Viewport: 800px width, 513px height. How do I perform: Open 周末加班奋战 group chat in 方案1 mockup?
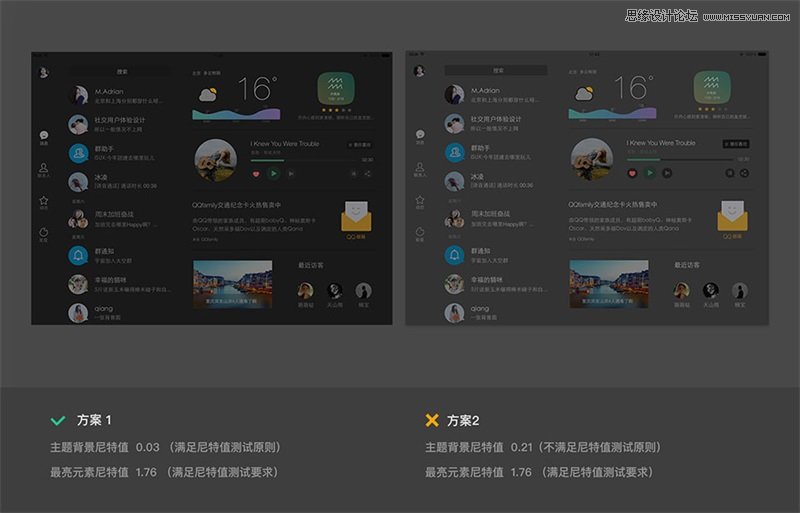(120, 219)
